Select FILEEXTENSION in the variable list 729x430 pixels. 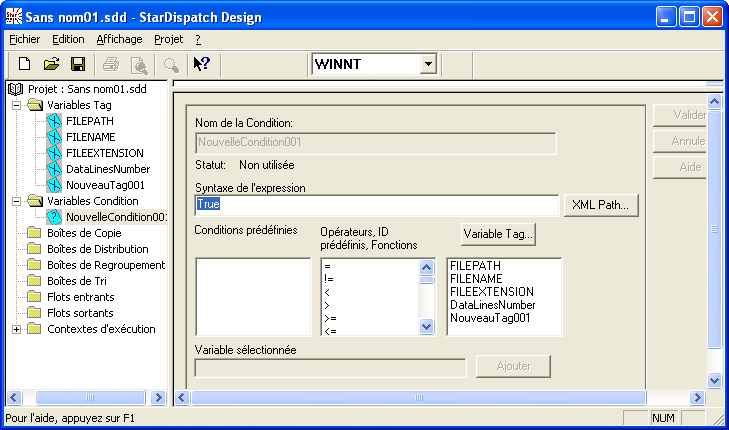pyautogui.click(x=490, y=291)
